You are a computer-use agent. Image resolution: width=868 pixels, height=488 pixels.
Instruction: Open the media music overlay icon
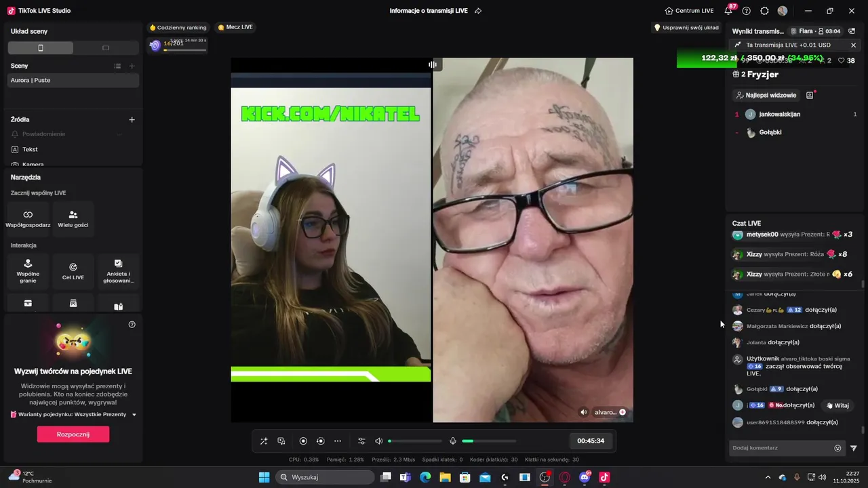pyautogui.click(x=281, y=441)
